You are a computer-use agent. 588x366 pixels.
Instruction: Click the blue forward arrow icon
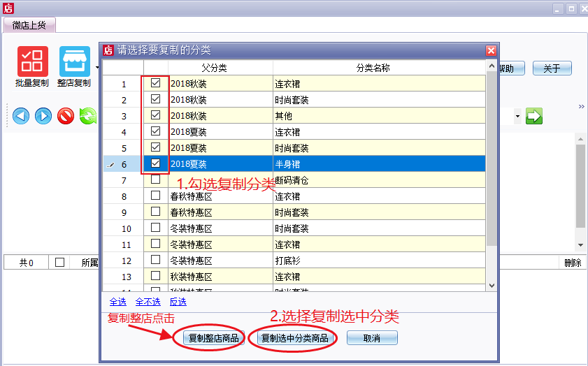pos(43,116)
